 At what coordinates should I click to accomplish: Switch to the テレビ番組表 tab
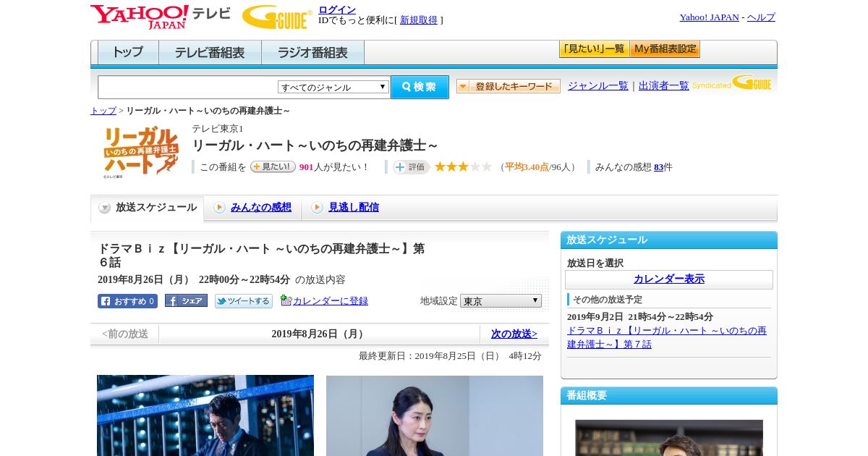pos(210,52)
